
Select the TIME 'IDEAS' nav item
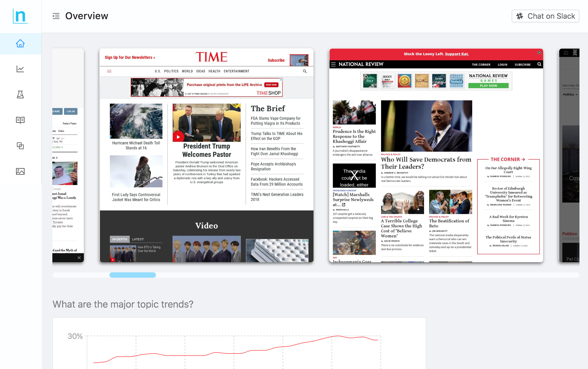click(x=201, y=71)
